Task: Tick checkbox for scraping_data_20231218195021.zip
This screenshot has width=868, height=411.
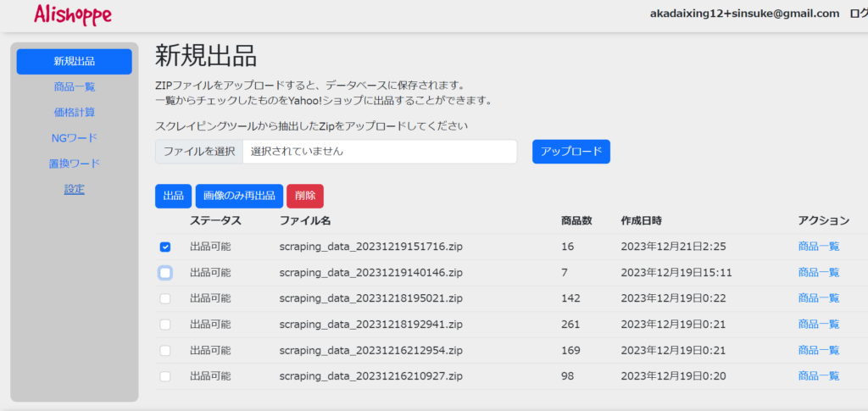Action: [x=165, y=299]
